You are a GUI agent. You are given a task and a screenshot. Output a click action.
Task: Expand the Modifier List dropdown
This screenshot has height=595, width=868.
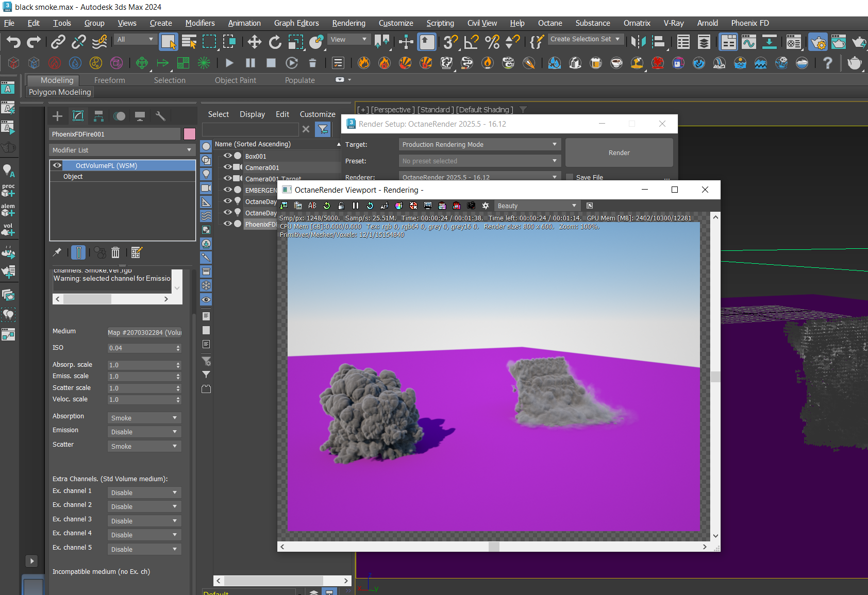pos(122,150)
